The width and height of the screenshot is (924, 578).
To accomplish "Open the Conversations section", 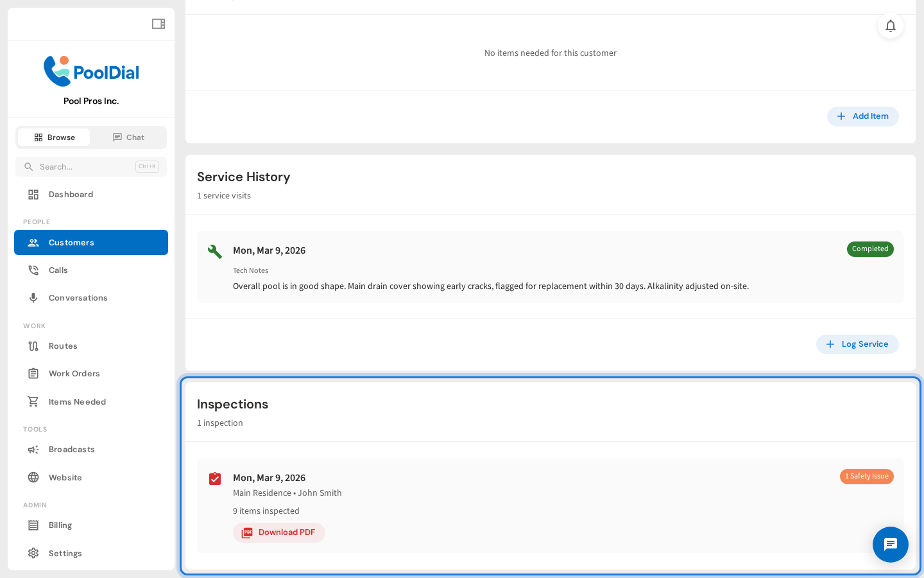I will tap(78, 297).
